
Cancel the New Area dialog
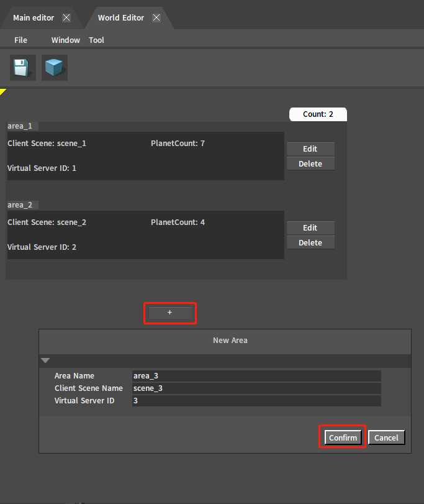pos(386,438)
